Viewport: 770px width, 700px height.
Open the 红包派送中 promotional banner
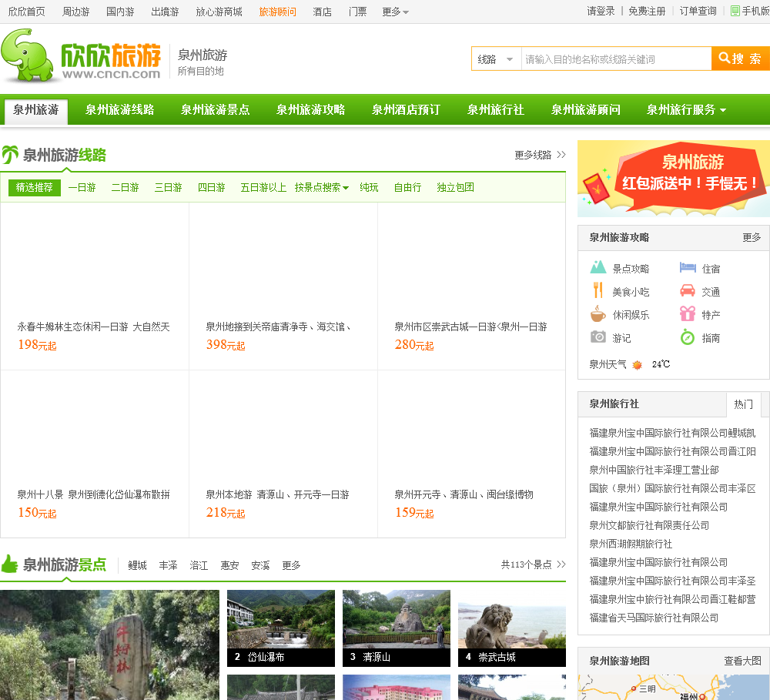(x=673, y=179)
